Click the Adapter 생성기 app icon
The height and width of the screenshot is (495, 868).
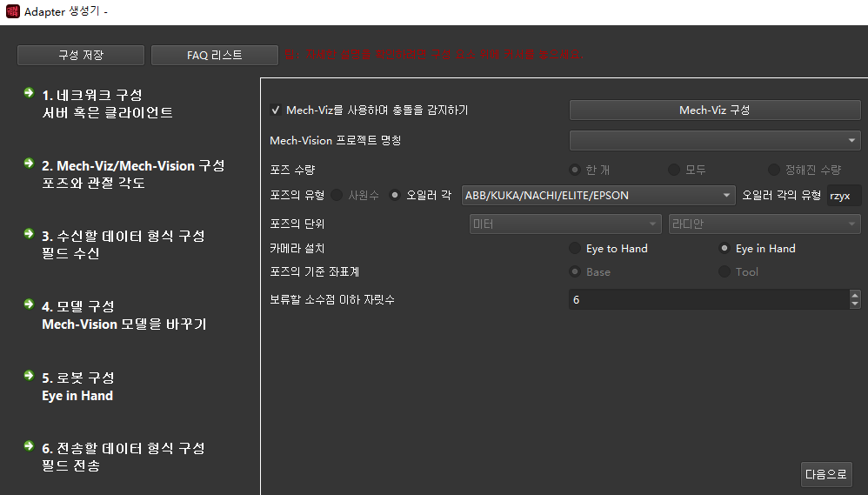tap(13, 11)
